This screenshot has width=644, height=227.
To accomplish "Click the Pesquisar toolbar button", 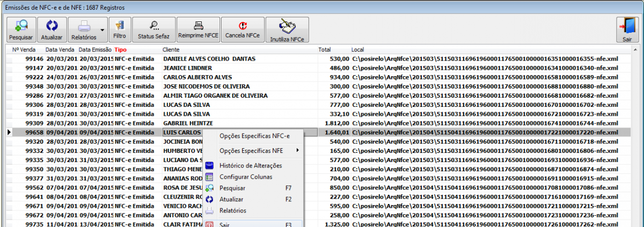I will pos(21,30).
